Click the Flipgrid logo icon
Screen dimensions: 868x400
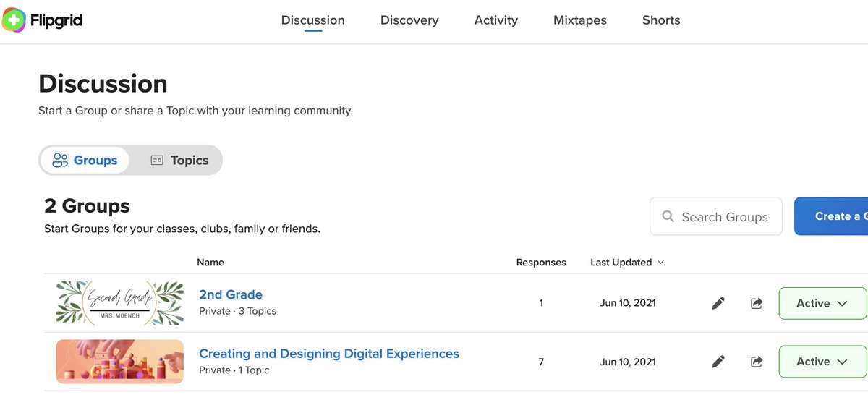click(14, 20)
